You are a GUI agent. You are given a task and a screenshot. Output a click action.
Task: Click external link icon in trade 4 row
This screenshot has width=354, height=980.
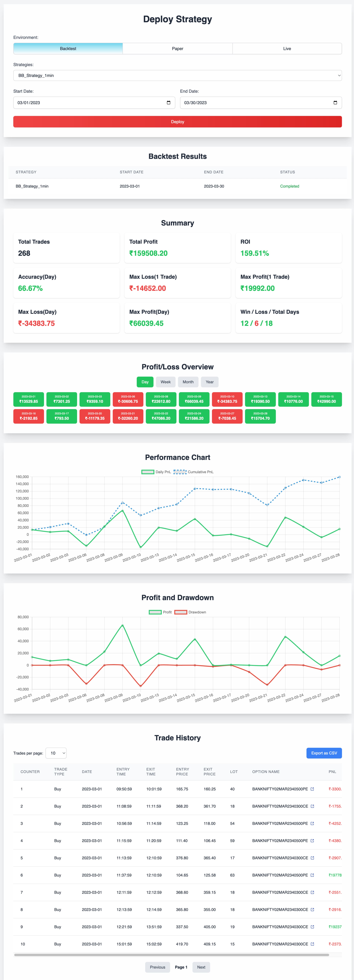pyautogui.click(x=312, y=841)
